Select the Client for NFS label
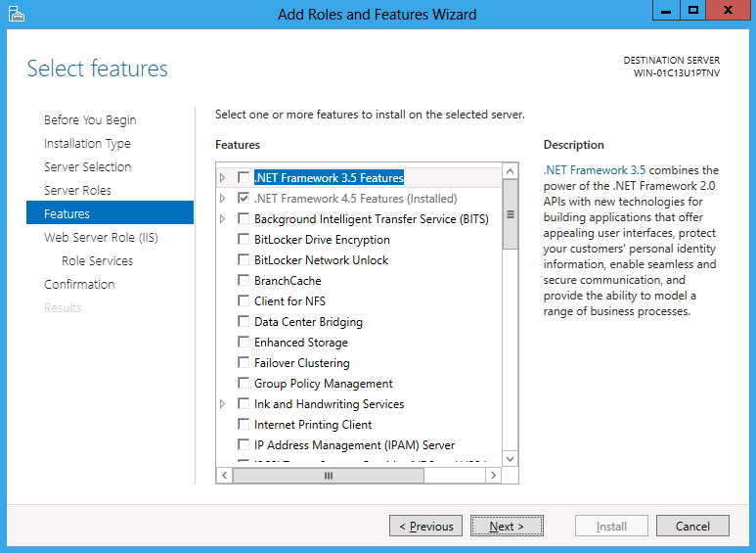756x553 pixels. pos(289,301)
